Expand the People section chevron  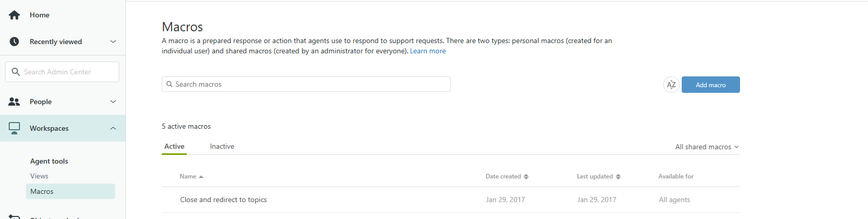pos(113,102)
